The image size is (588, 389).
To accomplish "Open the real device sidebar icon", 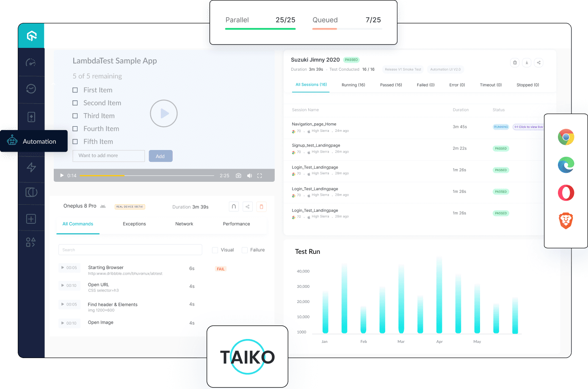I will coord(31,117).
